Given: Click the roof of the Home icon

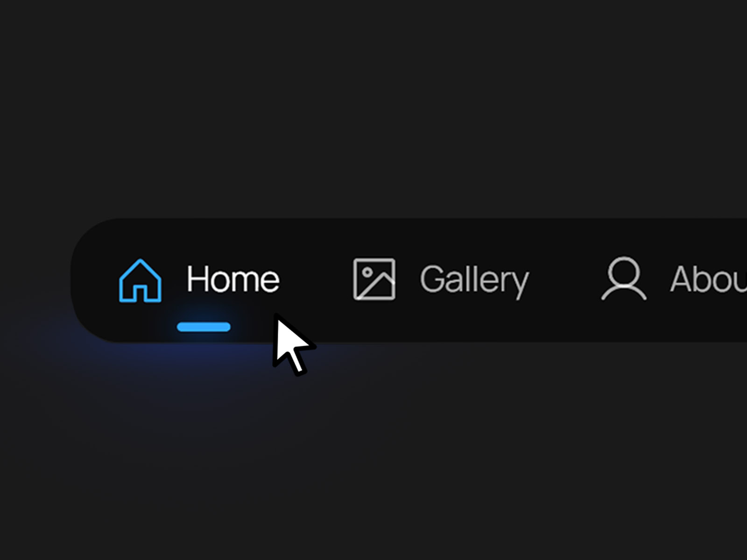Looking at the screenshot, I should 140,270.
